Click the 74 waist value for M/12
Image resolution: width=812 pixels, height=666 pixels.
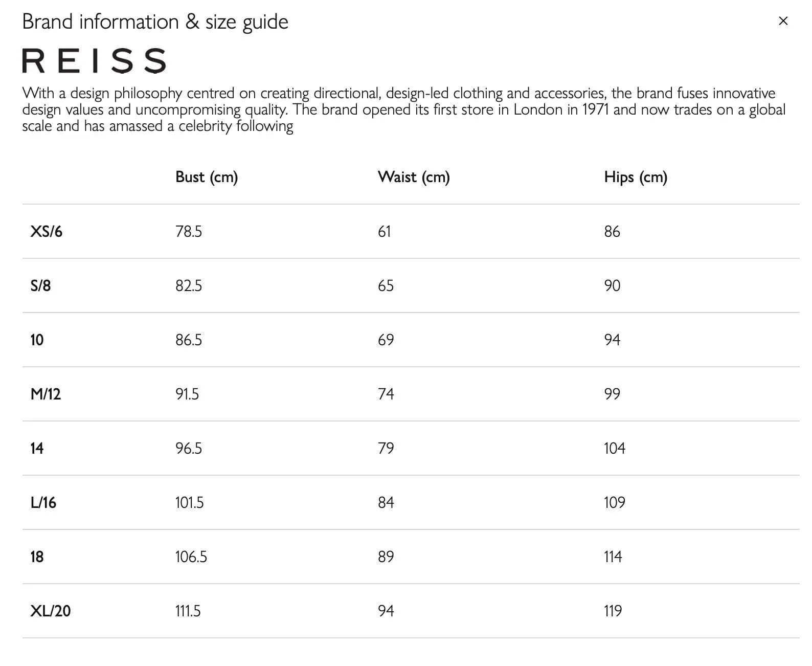(386, 394)
